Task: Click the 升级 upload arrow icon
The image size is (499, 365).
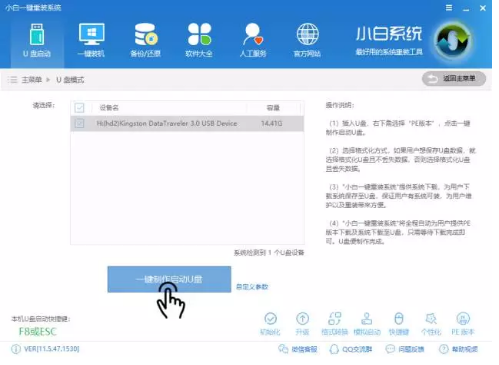Action: pos(302,319)
